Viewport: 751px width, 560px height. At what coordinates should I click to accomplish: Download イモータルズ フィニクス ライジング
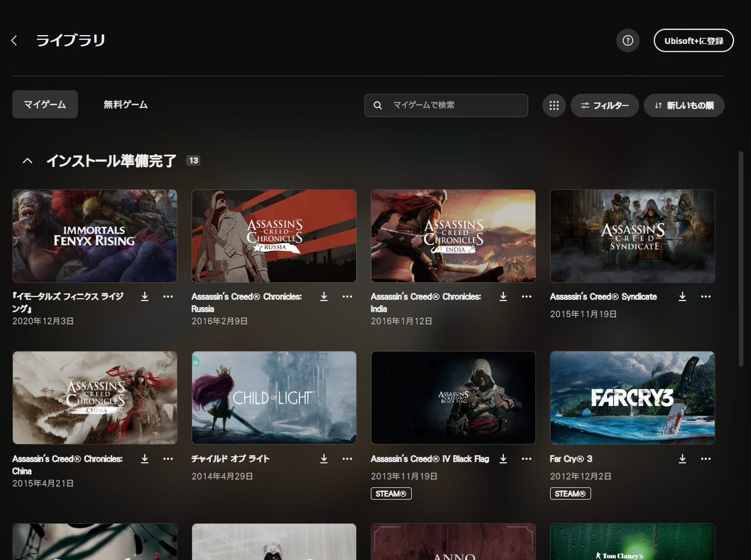[x=145, y=297]
